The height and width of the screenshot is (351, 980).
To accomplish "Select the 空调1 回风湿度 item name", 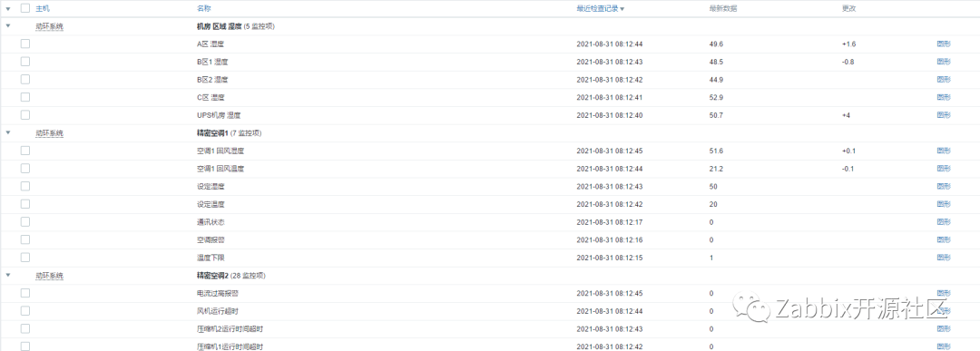I will [x=220, y=151].
